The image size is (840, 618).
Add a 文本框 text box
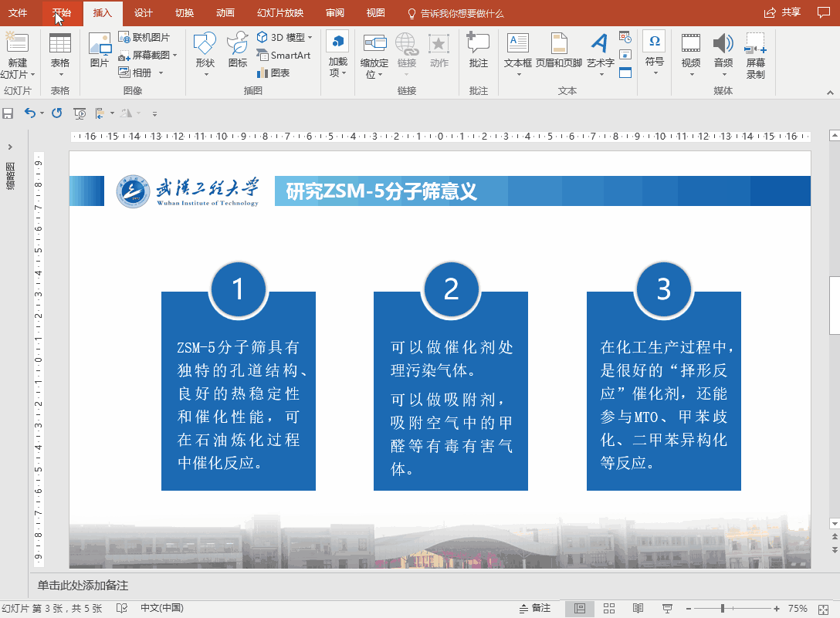click(517, 53)
